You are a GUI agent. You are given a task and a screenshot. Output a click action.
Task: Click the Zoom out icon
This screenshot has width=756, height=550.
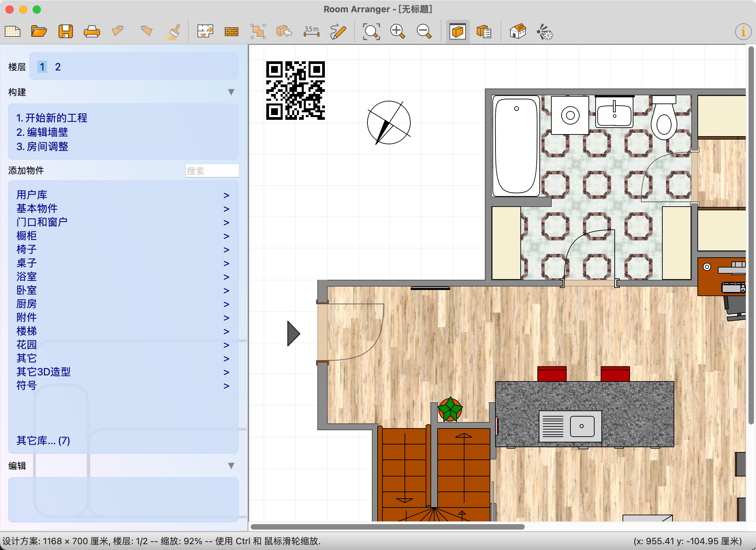tap(424, 32)
